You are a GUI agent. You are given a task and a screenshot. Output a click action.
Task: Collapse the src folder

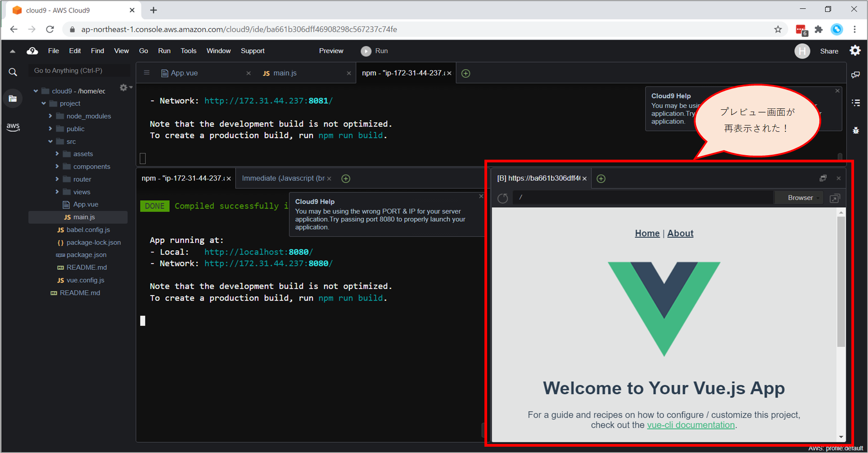pyautogui.click(x=50, y=141)
